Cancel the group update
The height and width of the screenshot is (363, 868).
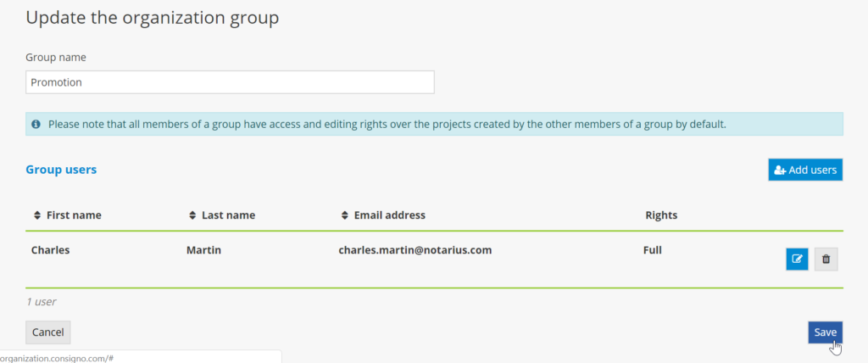pyautogui.click(x=48, y=332)
